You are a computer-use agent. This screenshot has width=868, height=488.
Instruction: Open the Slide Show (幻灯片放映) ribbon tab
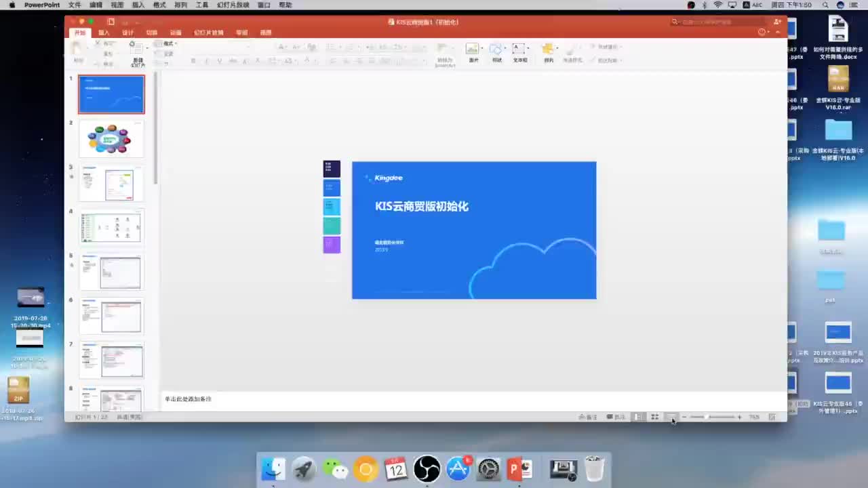click(x=208, y=33)
